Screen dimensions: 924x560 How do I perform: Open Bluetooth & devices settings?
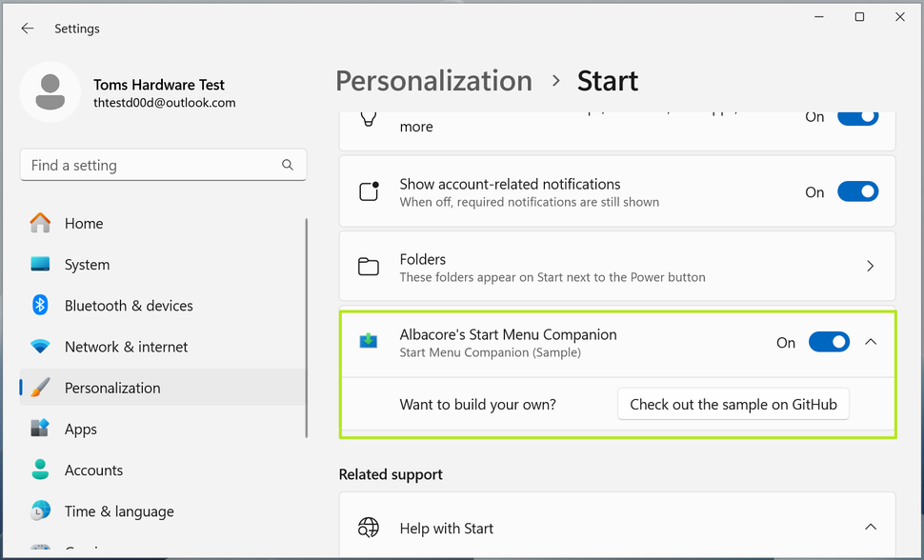(128, 305)
